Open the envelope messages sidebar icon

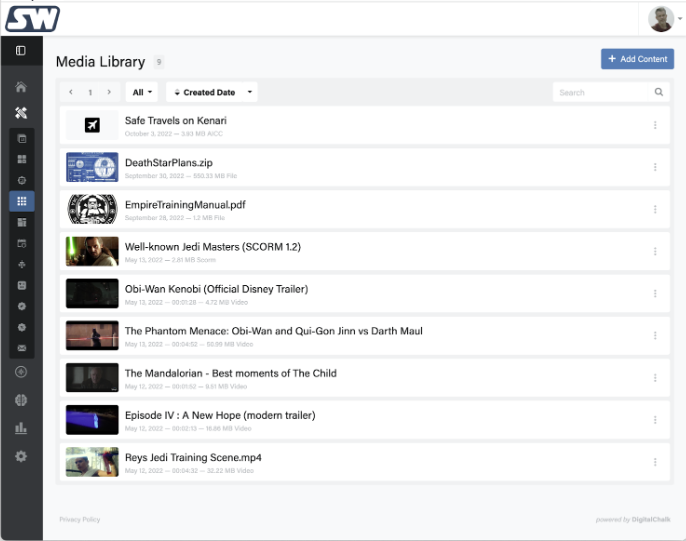point(21,348)
